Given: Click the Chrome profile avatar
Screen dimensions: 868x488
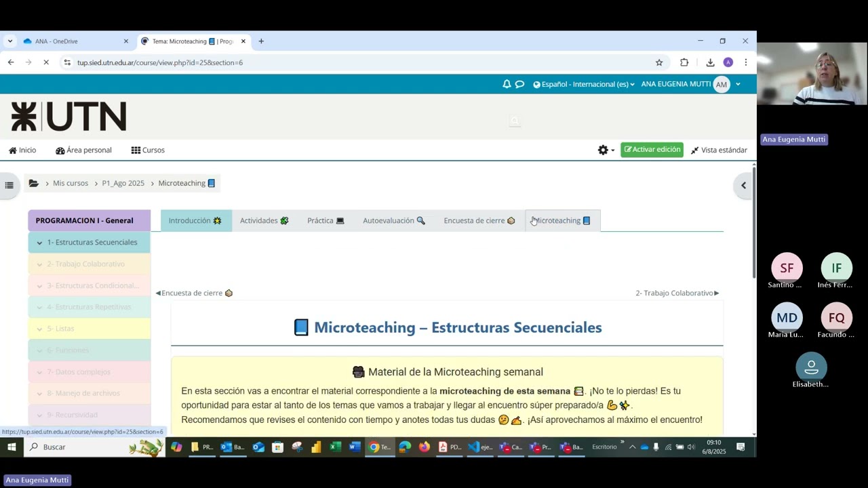Looking at the screenshot, I should pyautogui.click(x=728, y=62).
